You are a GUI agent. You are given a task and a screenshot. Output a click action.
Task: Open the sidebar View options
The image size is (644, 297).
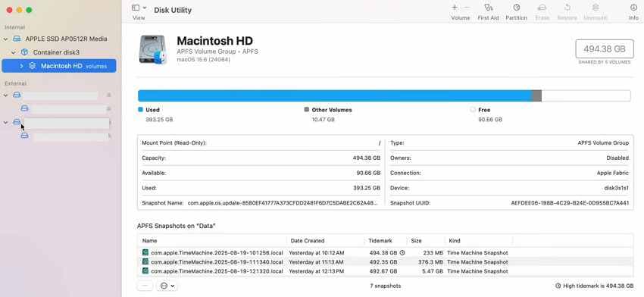point(136,8)
